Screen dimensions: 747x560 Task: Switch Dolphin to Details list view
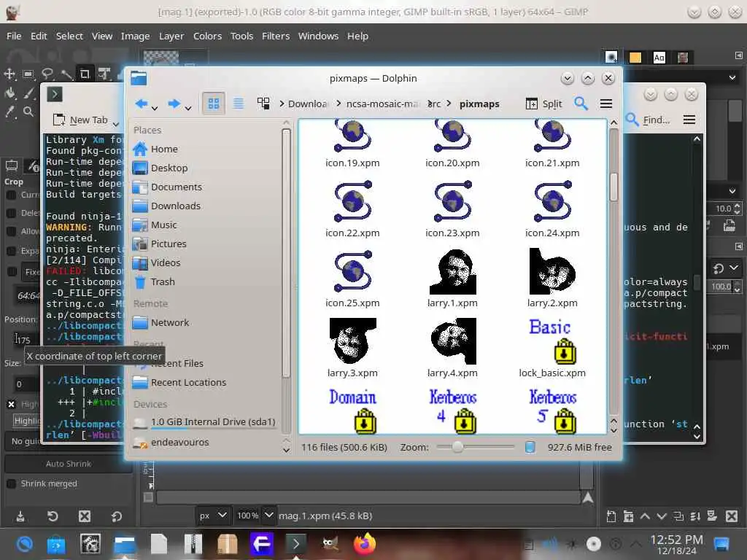click(x=239, y=104)
